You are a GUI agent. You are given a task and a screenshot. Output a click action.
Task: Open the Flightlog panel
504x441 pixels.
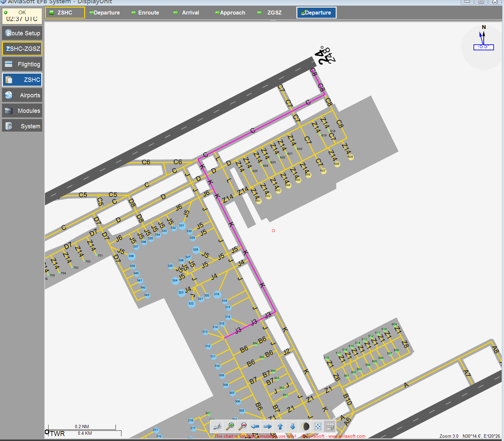[22, 64]
